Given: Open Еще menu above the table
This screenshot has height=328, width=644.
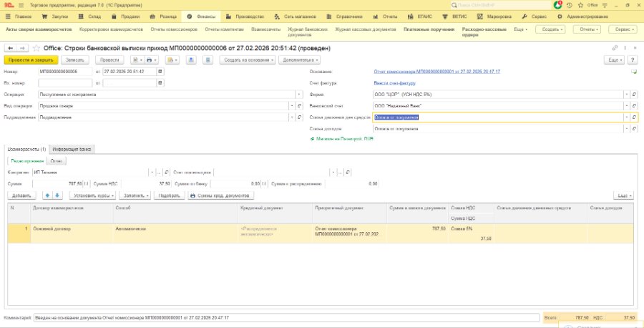Looking at the screenshot, I should [x=623, y=196].
